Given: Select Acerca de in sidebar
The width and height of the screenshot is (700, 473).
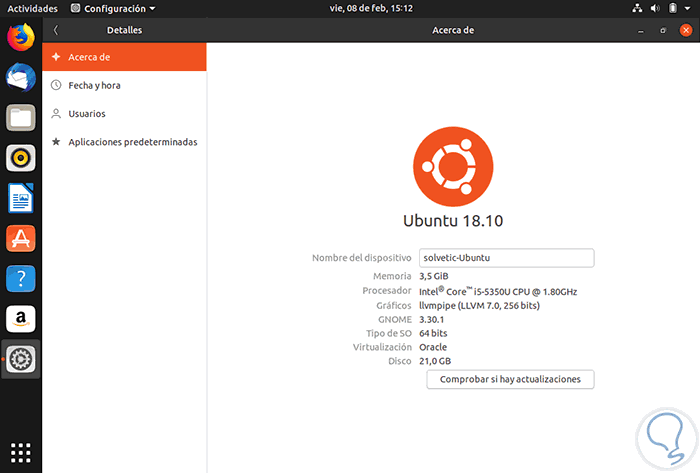Looking at the screenshot, I should point(124,57).
